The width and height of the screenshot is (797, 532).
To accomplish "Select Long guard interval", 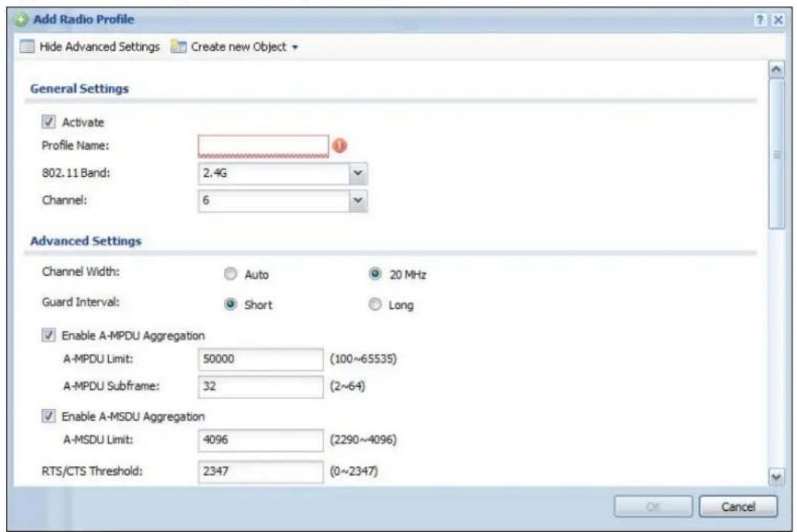I will point(375,305).
